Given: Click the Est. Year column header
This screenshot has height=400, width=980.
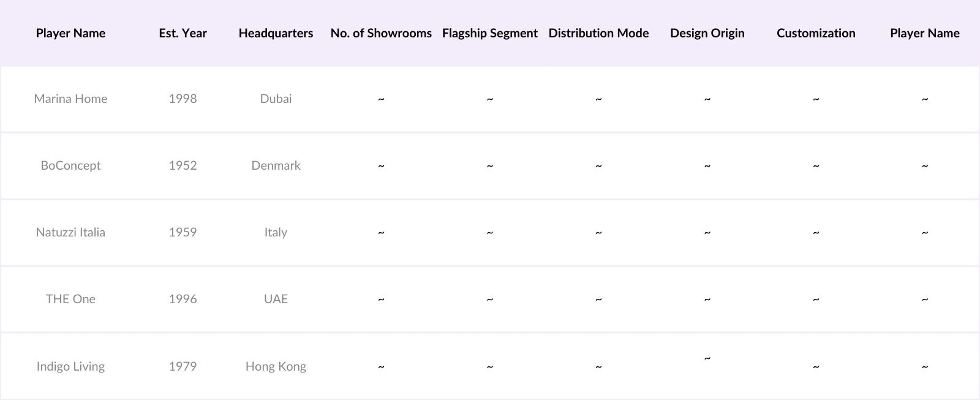Looking at the screenshot, I should click(183, 33).
